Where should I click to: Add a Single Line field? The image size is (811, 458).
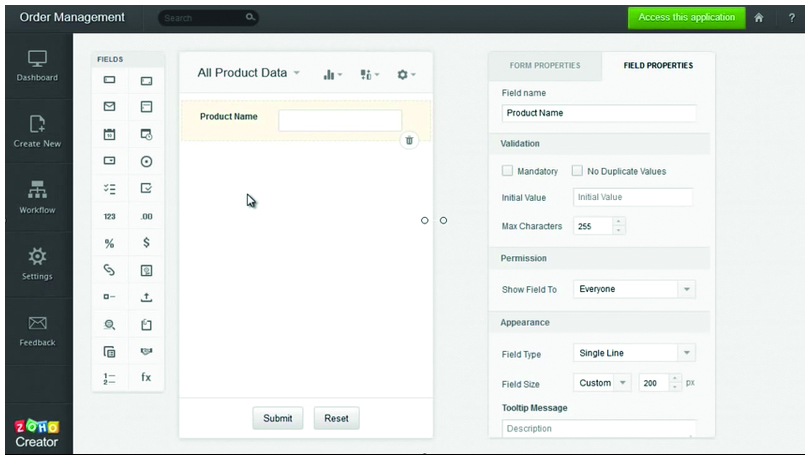point(109,80)
